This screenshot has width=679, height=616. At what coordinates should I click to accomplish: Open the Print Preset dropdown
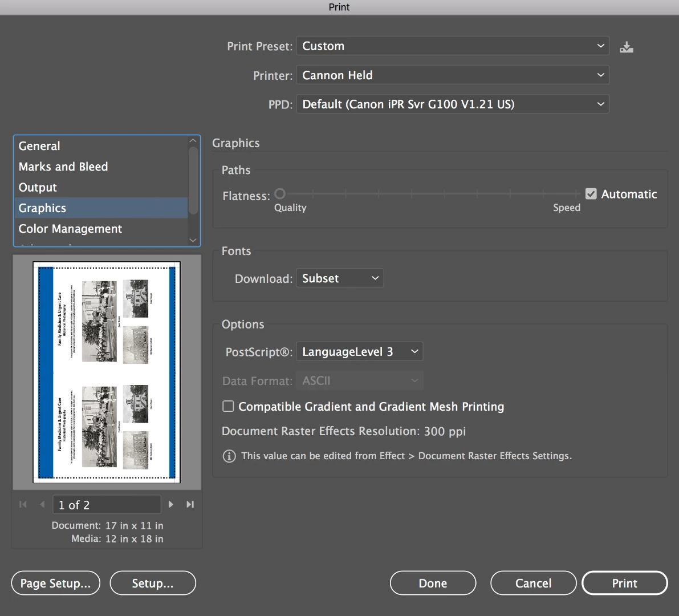pos(453,46)
